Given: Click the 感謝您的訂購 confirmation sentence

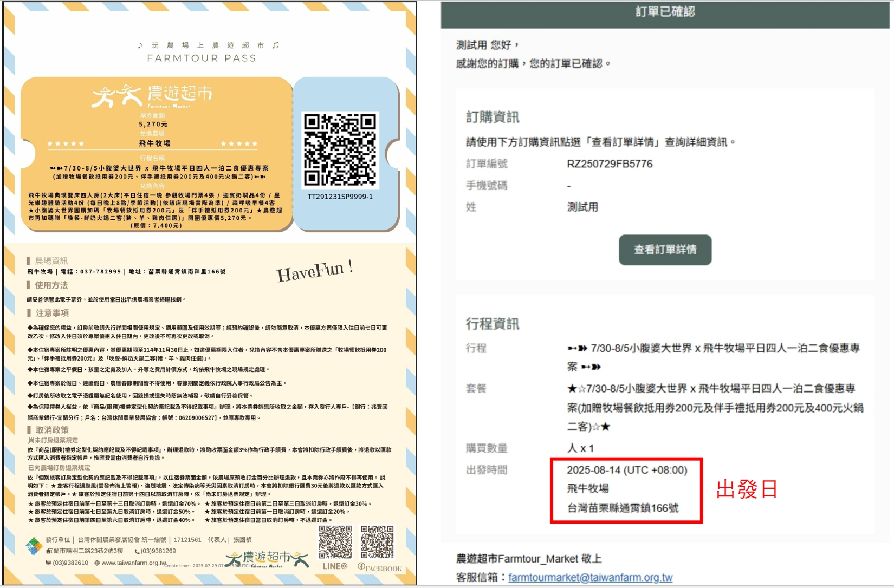Looking at the screenshot, I should tap(534, 63).
